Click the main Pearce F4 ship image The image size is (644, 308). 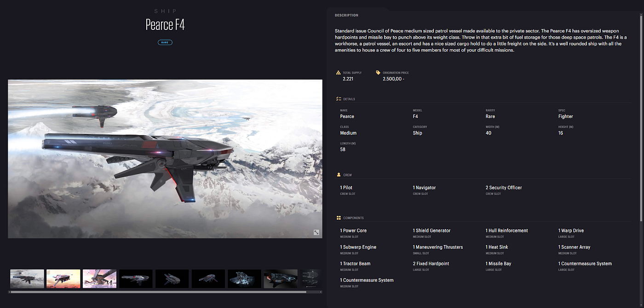point(165,159)
